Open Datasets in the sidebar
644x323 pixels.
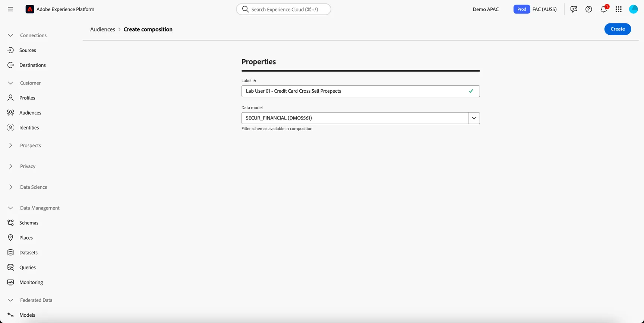[28, 253]
